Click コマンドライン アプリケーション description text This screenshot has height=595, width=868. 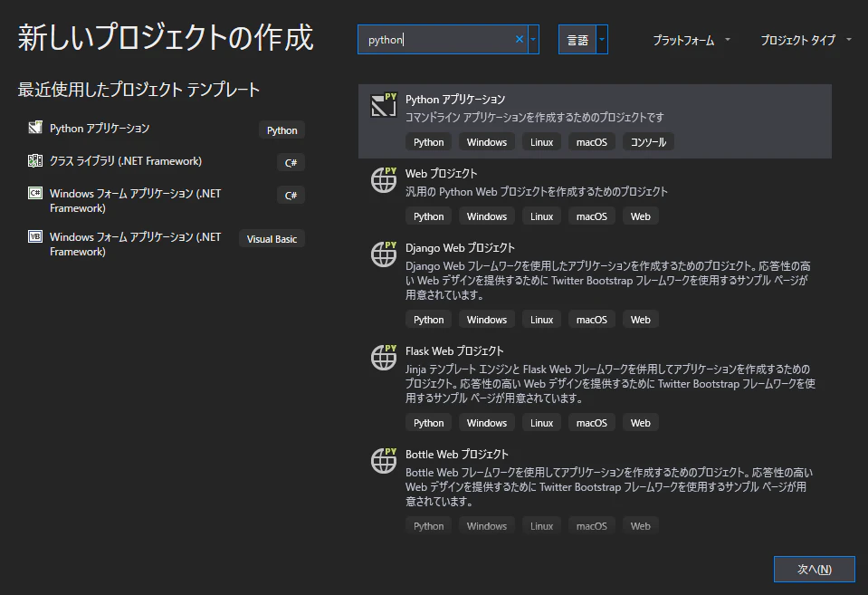click(535, 117)
